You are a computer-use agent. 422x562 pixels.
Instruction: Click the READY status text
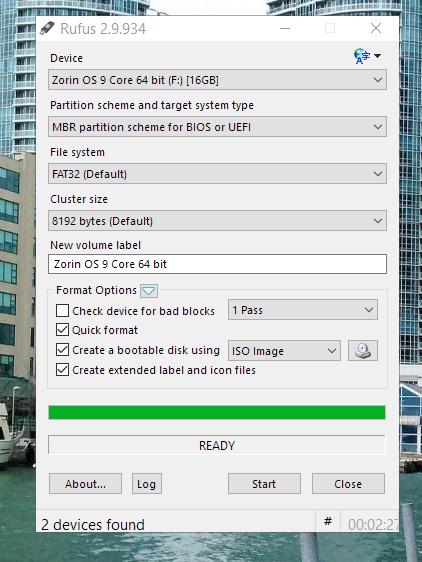[x=217, y=446]
